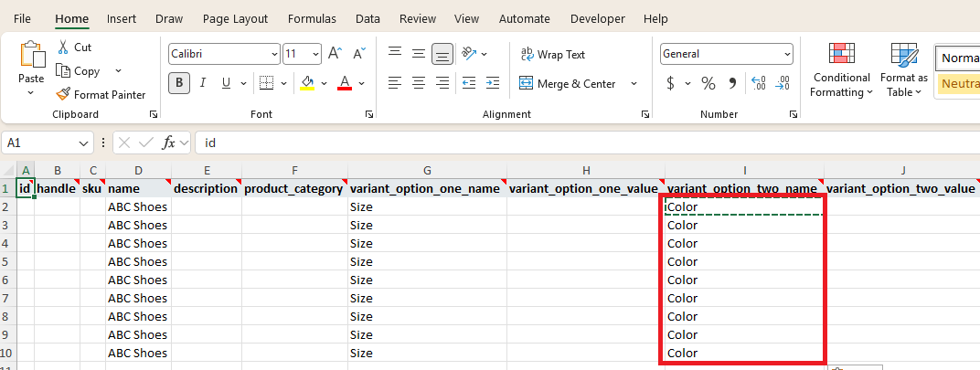Decrease the indent level
This screenshot has width=980, height=370.
469,82
